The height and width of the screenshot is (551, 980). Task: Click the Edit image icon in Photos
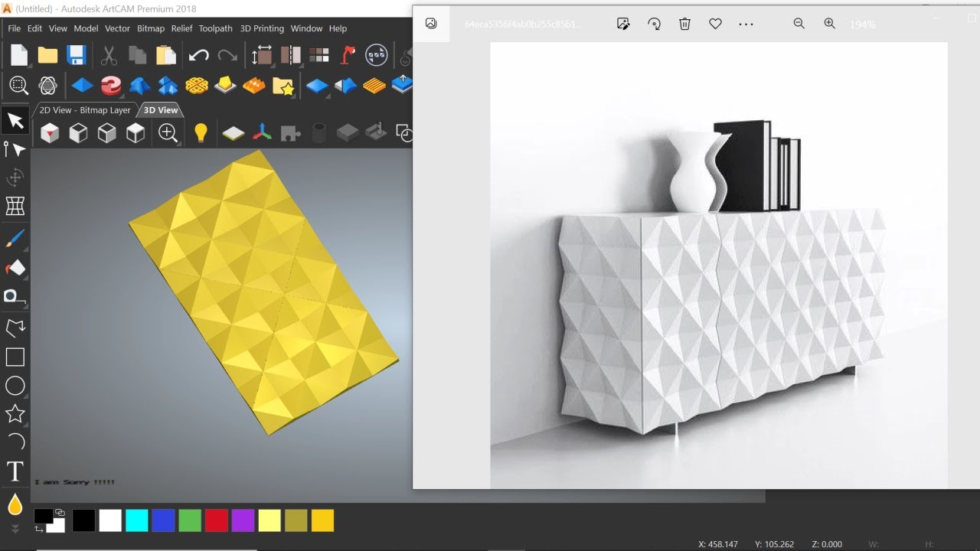pyautogui.click(x=623, y=24)
